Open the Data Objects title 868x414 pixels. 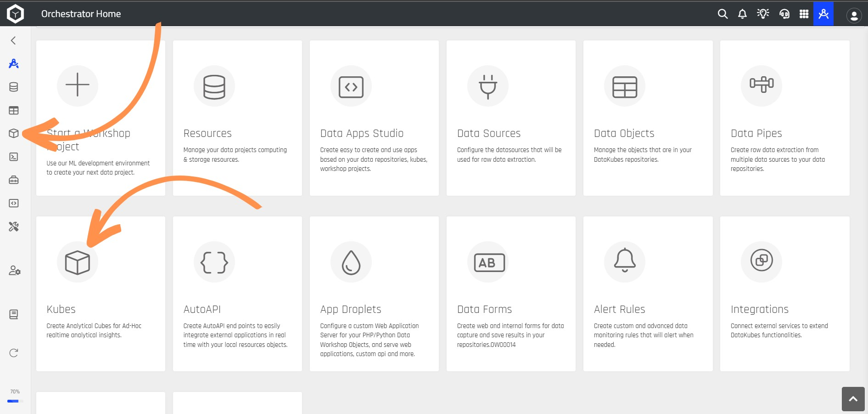click(x=624, y=133)
